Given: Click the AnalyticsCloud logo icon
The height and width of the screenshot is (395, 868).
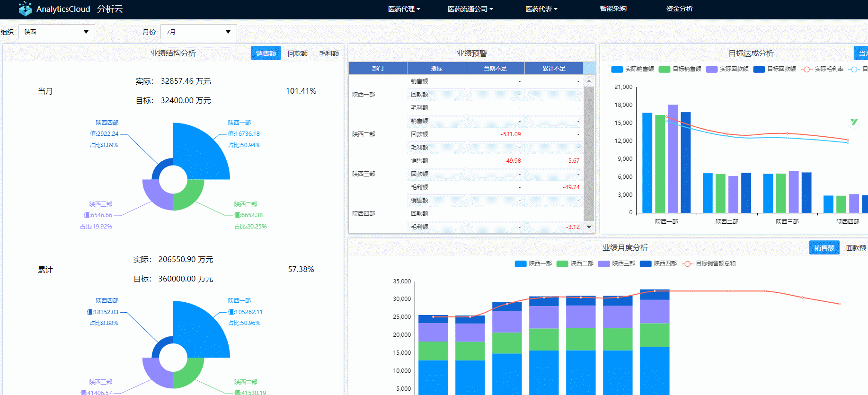Looking at the screenshot, I should [x=25, y=9].
